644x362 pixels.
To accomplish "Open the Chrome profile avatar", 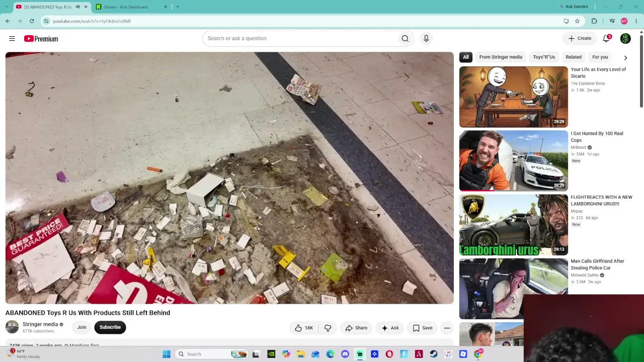I will (x=624, y=21).
